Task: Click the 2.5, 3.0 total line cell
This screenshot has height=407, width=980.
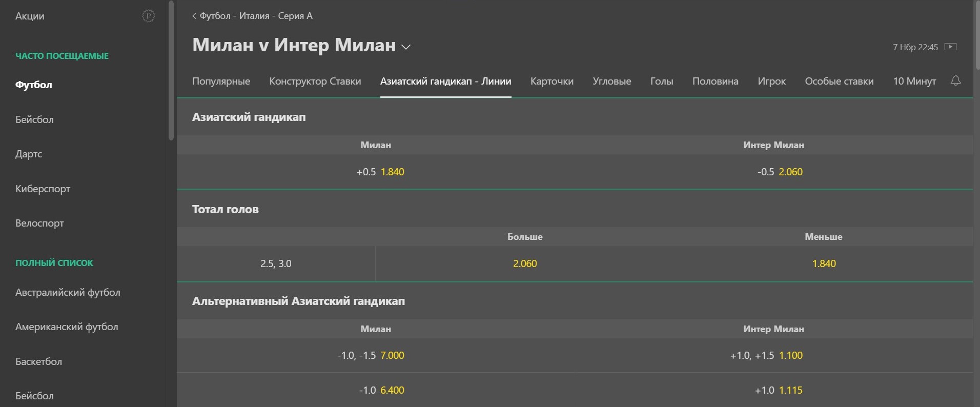Action: 276,263
